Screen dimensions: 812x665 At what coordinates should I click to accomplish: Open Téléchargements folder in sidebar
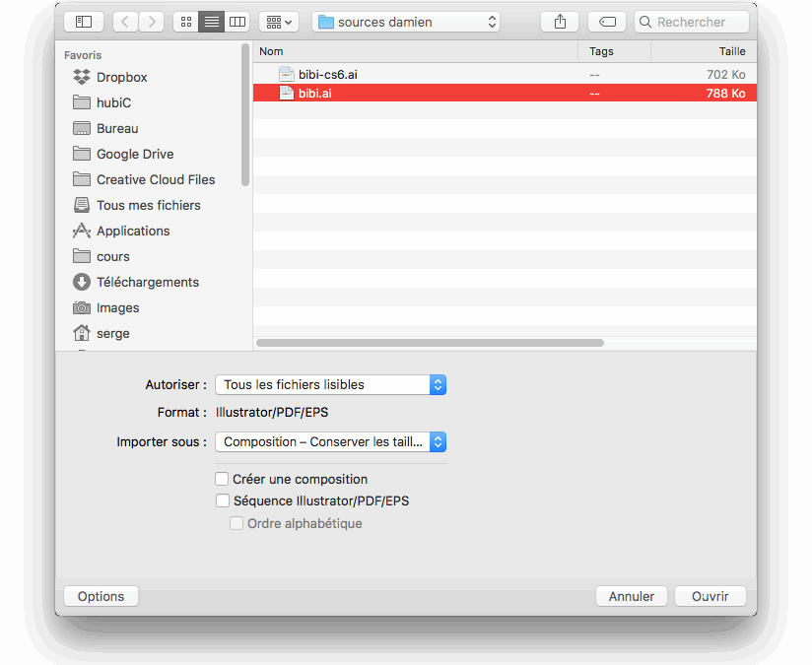147,282
